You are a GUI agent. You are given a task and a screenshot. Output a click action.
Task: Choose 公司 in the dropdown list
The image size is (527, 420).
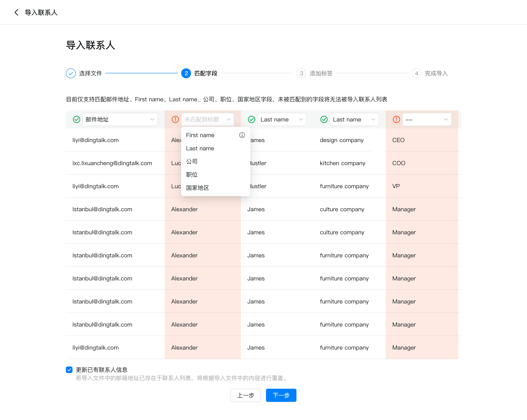pos(192,161)
